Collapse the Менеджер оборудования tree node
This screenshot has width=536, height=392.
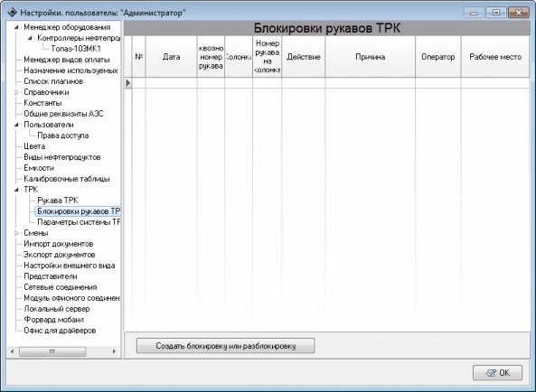point(16,27)
